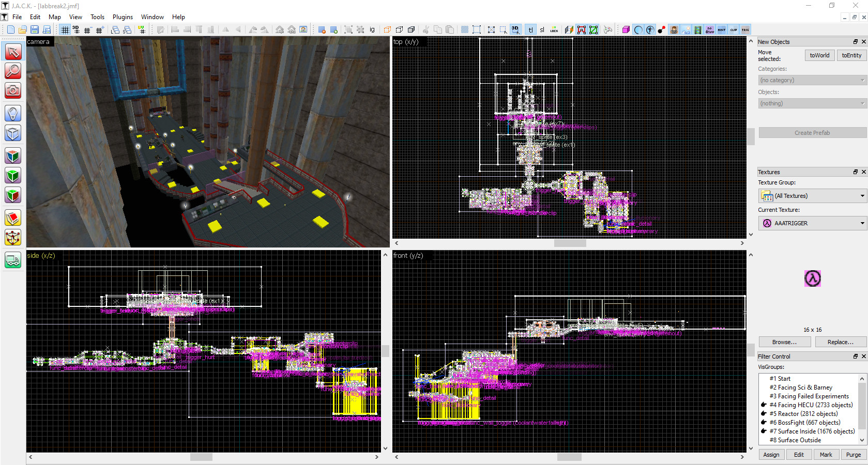The height and width of the screenshot is (465, 868).
Task: Open the Edit menu
Action: (x=35, y=17)
